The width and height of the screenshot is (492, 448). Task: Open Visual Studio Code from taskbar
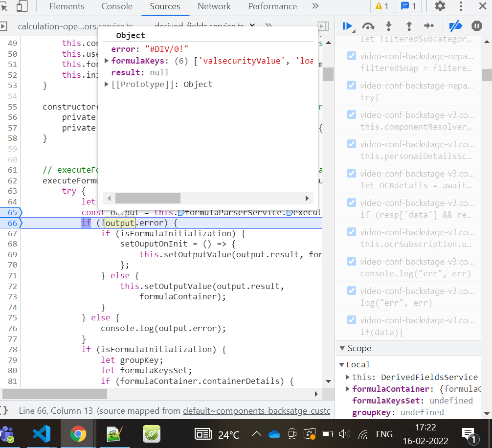point(42,434)
